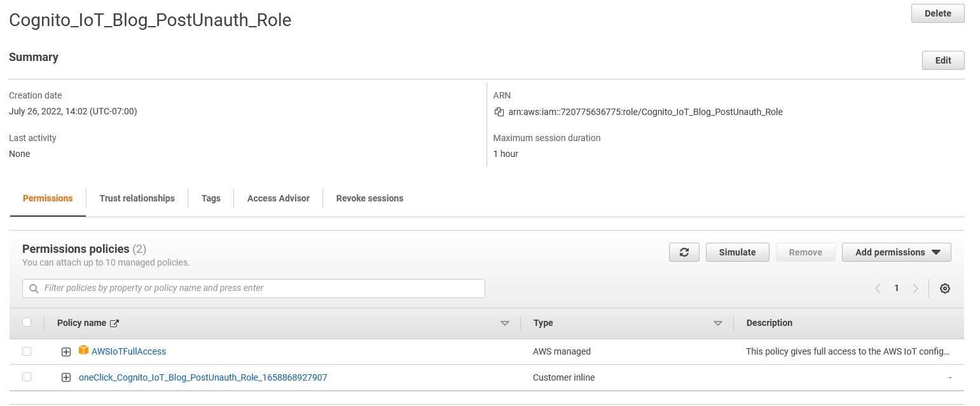Open the Revoke sessions tab
Image resolution: width=980 pixels, height=406 pixels.
coord(369,198)
